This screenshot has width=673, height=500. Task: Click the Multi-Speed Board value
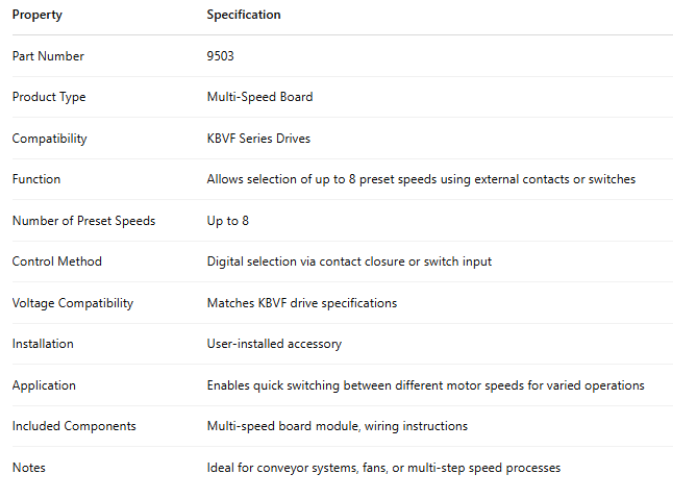tap(259, 97)
